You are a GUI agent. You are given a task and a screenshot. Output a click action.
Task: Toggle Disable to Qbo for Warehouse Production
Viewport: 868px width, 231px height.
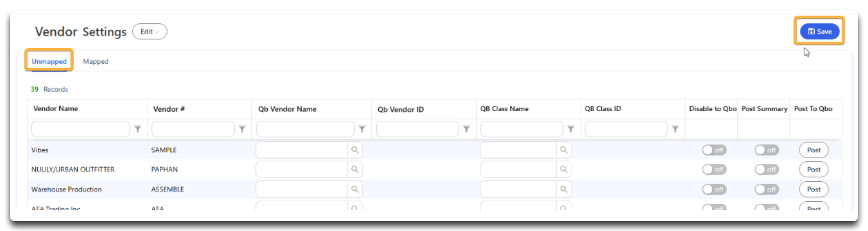(714, 189)
